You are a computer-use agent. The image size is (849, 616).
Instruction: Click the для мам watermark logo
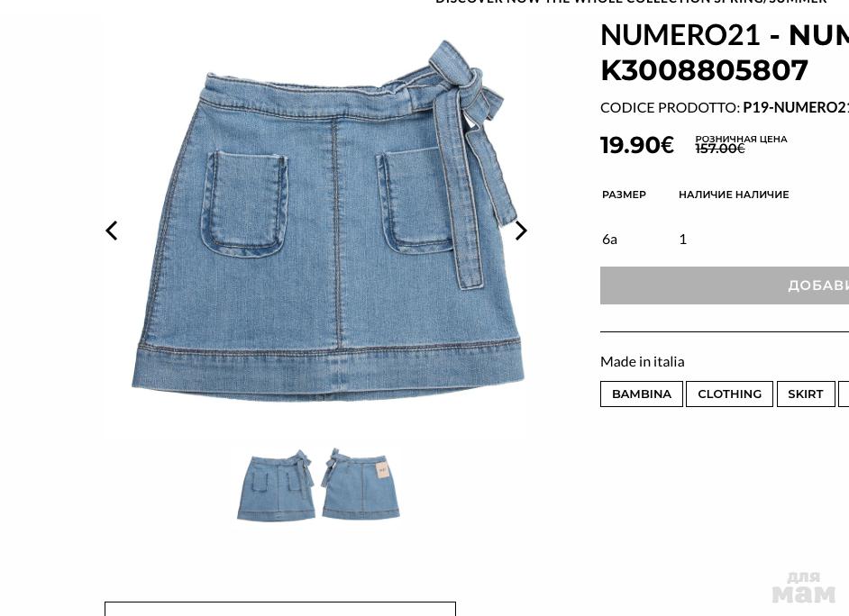[804, 587]
